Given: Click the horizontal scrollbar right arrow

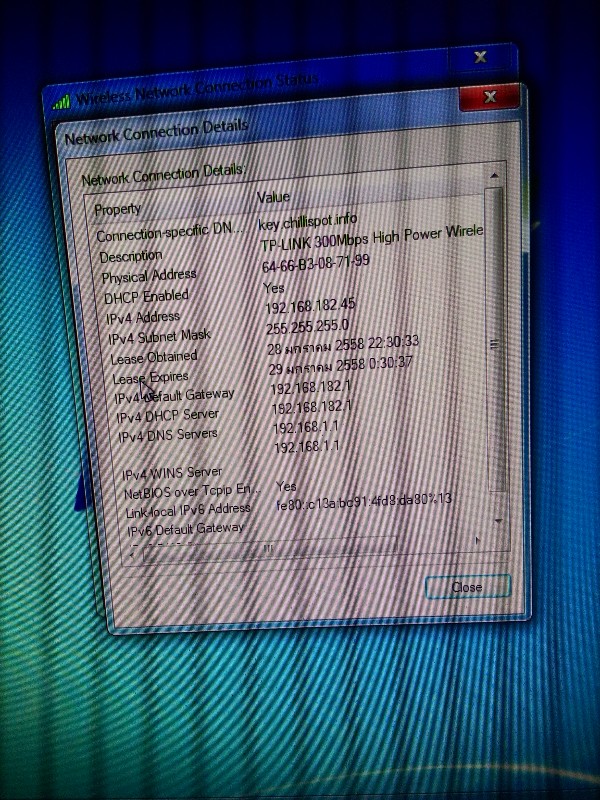Looking at the screenshot, I should coord(478,540).
